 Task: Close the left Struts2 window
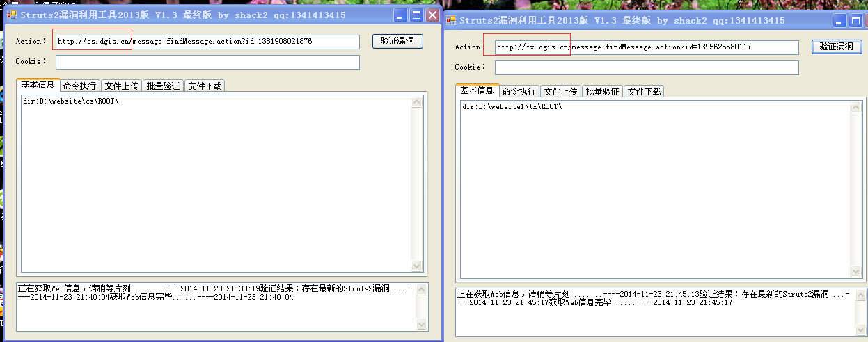coord(433,15)
